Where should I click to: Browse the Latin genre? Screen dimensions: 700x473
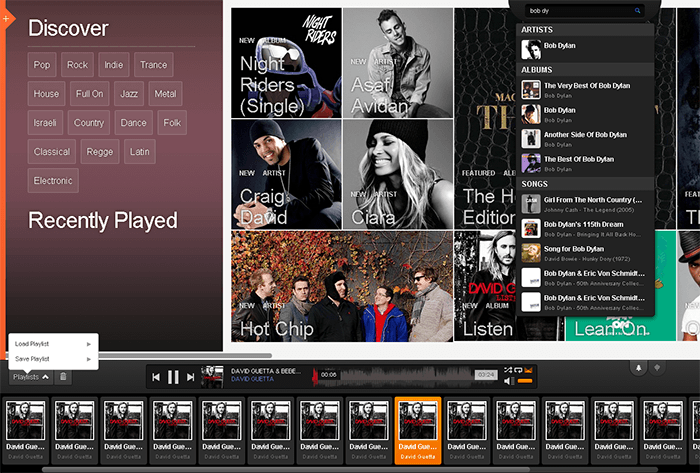(x=140, y=152)
